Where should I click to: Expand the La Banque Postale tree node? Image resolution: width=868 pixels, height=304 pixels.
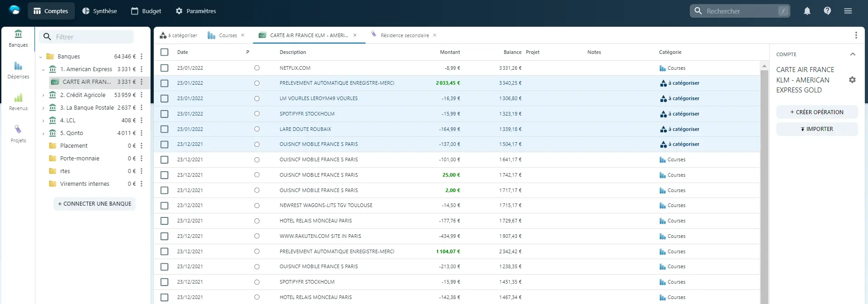tap(43, 108)
